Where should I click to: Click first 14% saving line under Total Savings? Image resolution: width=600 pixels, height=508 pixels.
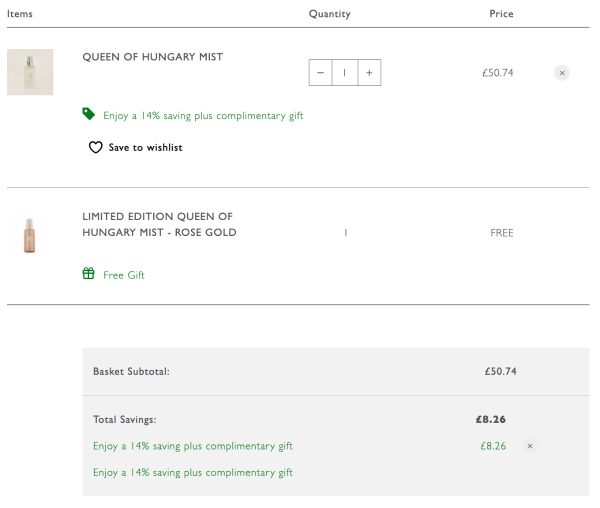point(193,446)
